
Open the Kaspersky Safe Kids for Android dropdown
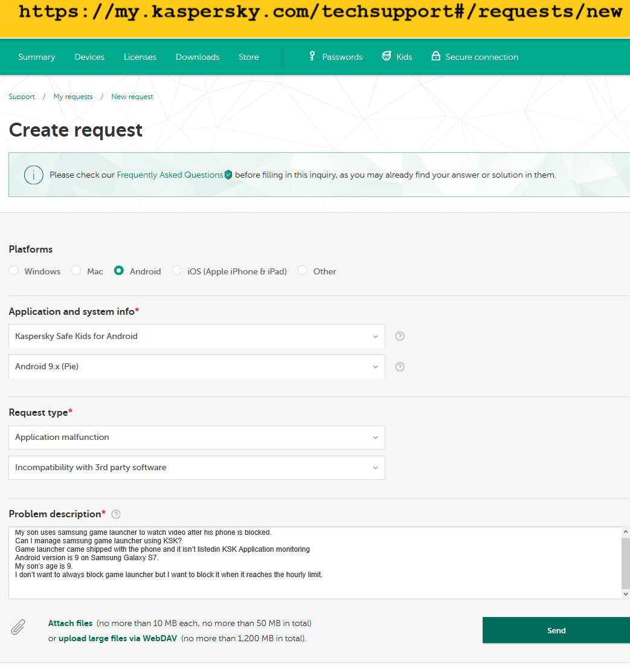196,337
